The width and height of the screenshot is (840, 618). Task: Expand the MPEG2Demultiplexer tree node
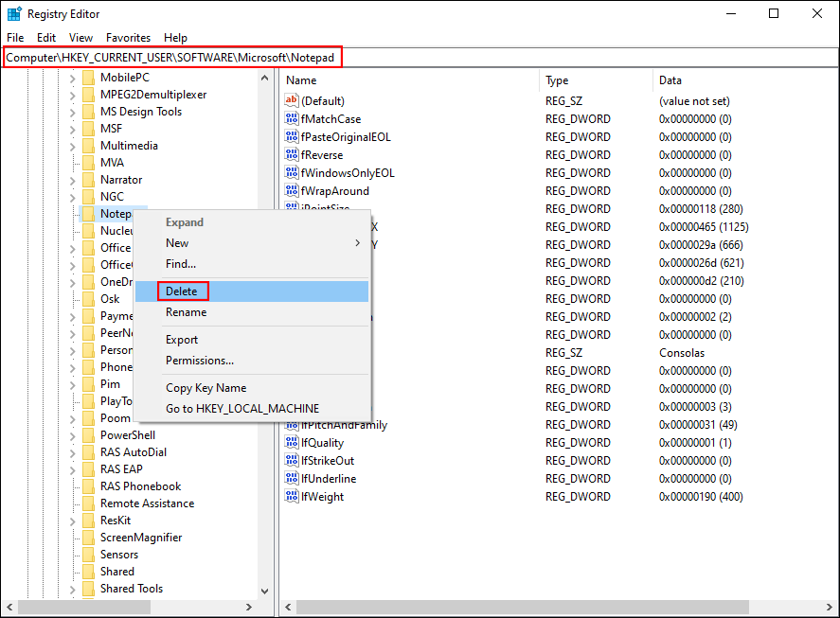pos(72,96)
